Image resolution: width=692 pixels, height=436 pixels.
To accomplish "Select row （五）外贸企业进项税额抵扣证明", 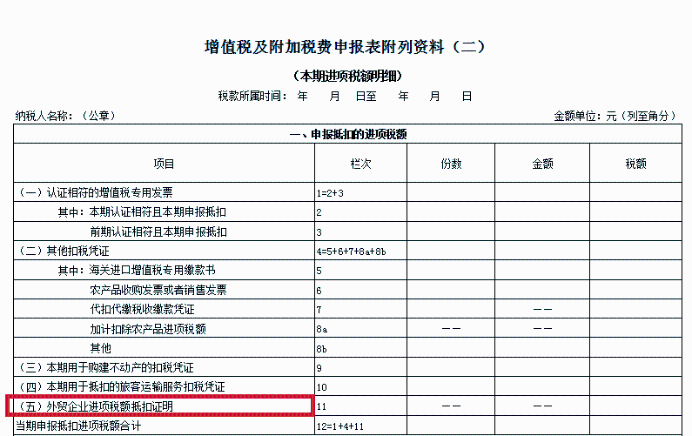I will (x=348, y=406).
